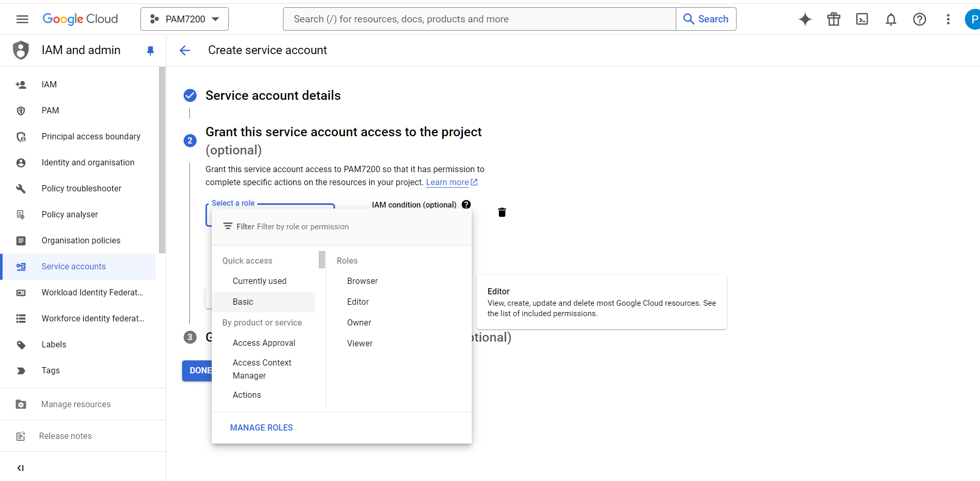Open the three-dot settings menu
Screen dimensions: 980x481
point(948,19)
